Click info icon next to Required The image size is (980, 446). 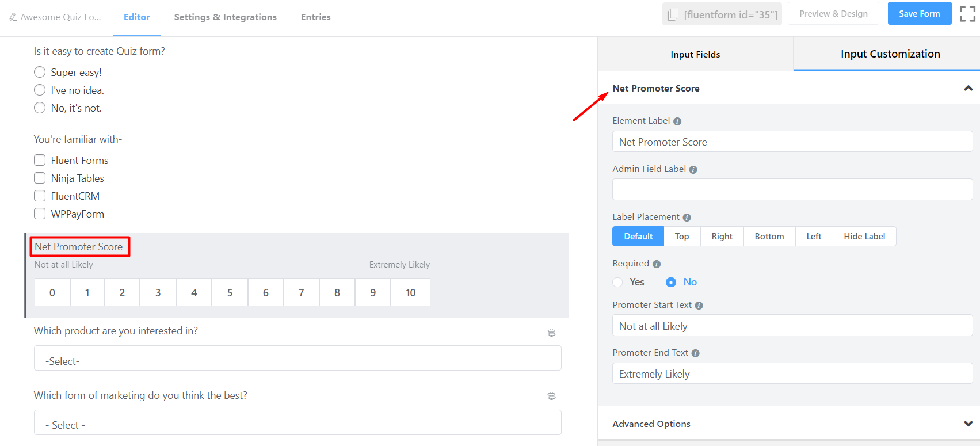[657, 264]
